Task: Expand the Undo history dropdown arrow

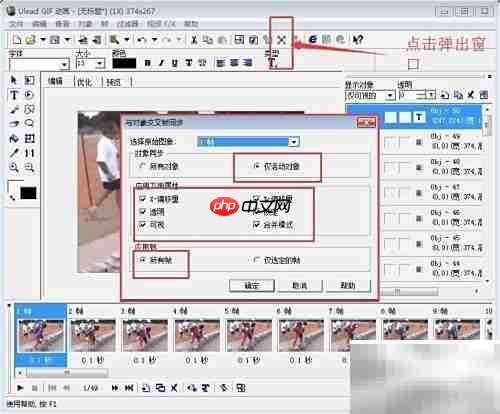Action: (x=155, y=40)
